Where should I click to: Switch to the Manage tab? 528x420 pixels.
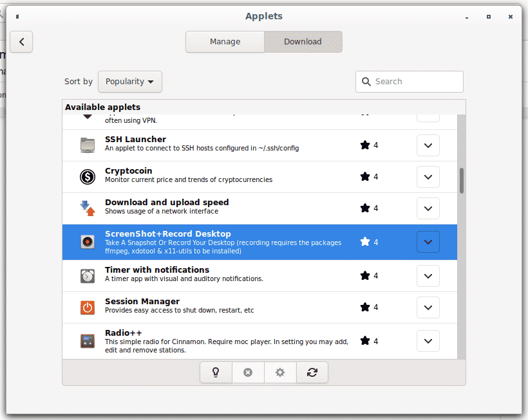pos(225,42)
